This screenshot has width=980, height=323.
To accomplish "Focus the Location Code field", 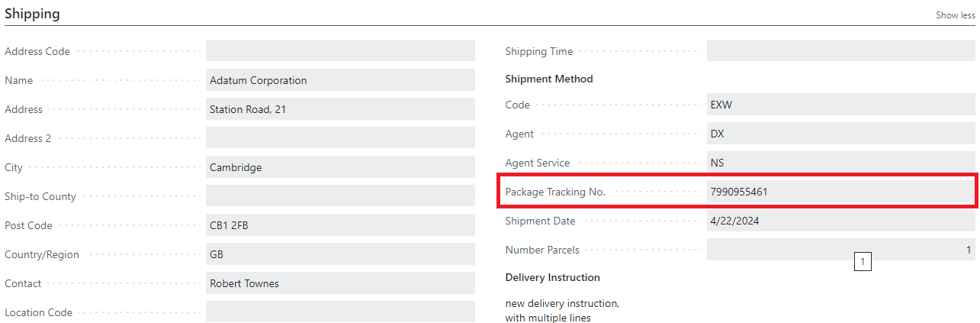I will 340,312.
